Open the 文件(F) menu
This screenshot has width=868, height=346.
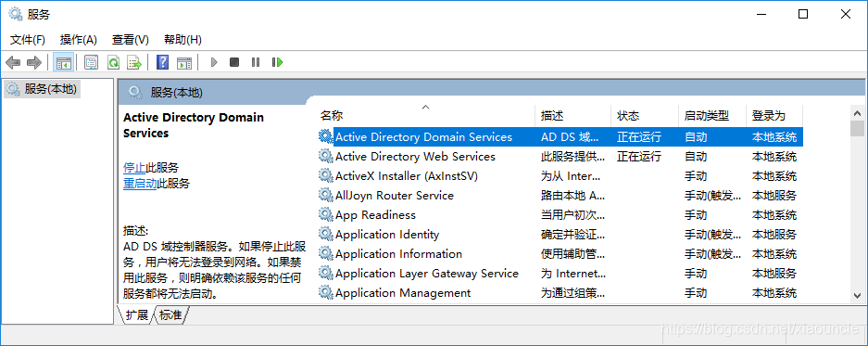point(28,40)
